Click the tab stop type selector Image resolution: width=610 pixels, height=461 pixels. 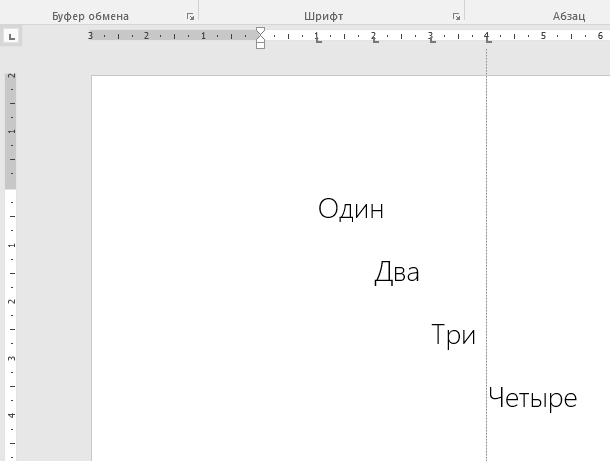(12, 37)
